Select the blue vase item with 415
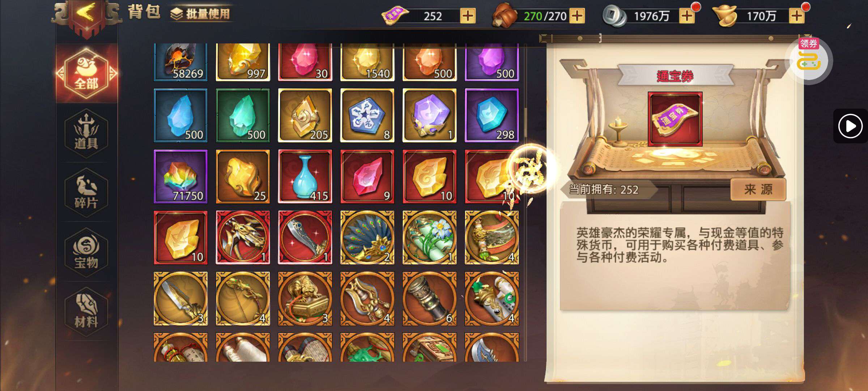868x391 pixels. (x=305, y=177)
